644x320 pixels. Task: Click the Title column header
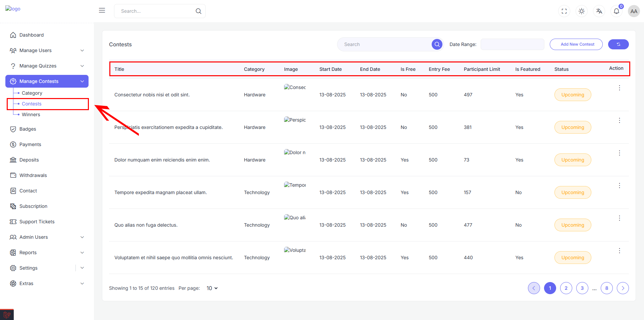(x=119, y=69)
